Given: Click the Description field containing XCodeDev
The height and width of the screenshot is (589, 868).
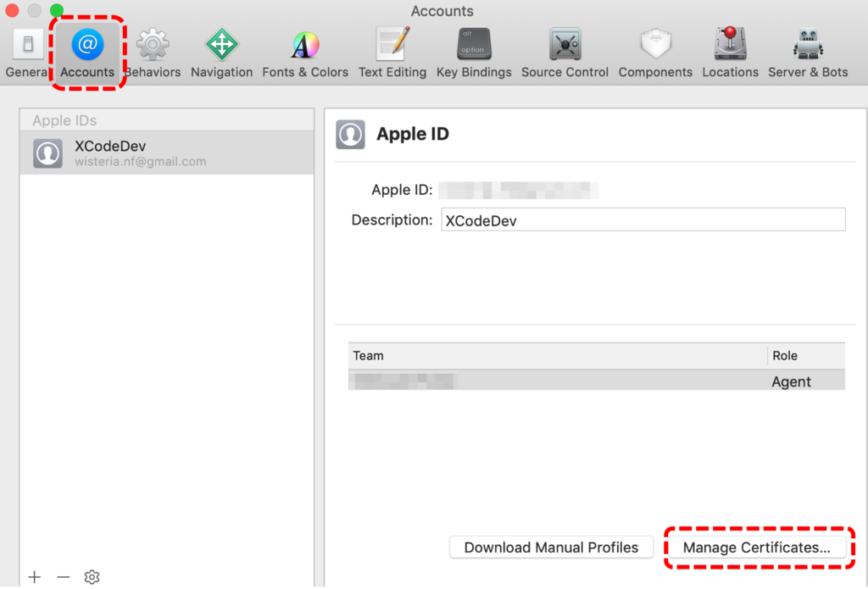Looking at the screenshot, I should pos(643,219).
